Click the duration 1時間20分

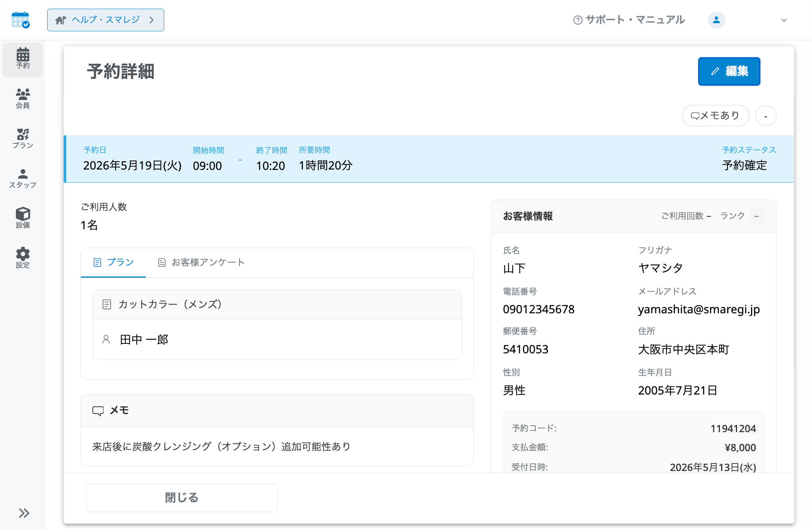click(x=326, y=166)
